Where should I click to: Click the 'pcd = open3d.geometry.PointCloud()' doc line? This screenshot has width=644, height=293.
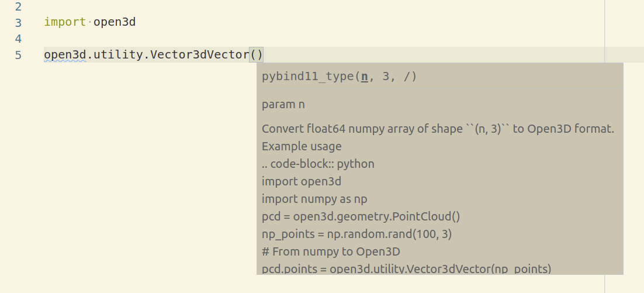point(361,216)
